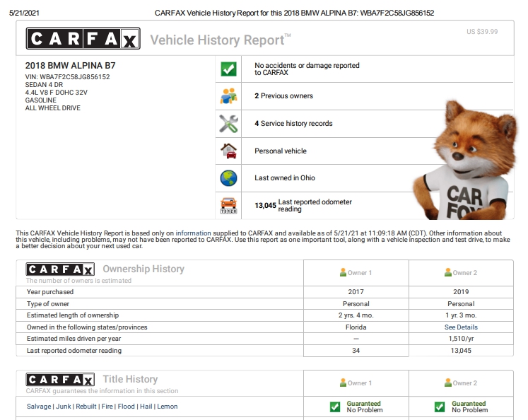This screenshot has height=420, width=528.
Task: Open the Rebuilt title link
Action: (86, 407)
